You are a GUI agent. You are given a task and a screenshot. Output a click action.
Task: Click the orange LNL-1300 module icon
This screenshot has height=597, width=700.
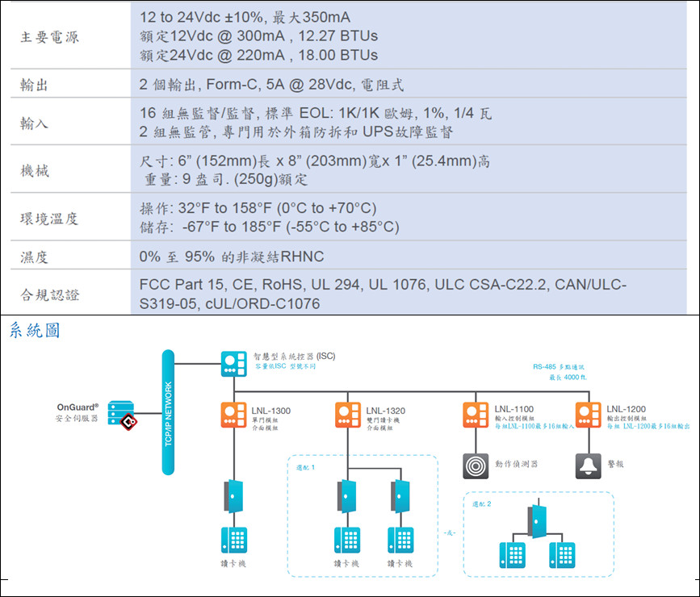point(234,415)
